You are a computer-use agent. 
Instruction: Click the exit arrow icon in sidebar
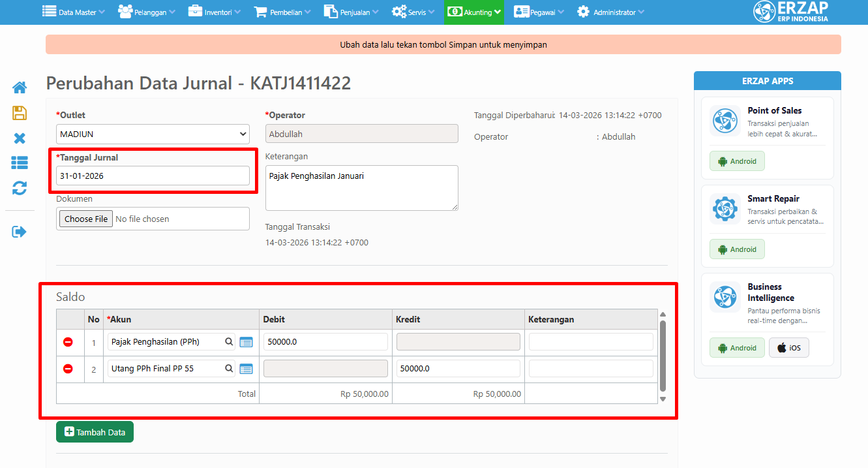pyautogui.click(x=20, y=232)
